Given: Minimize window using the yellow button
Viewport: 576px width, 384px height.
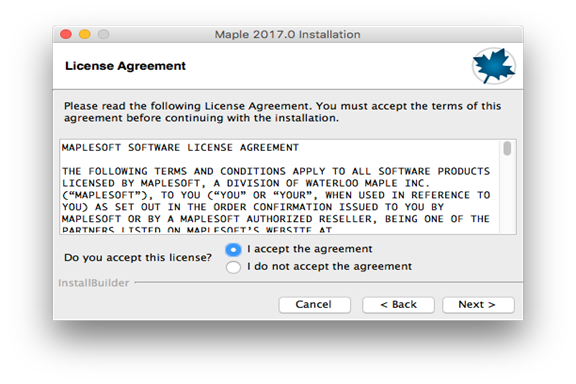Looking at the screenshot, I should click(x=85, y=34).
